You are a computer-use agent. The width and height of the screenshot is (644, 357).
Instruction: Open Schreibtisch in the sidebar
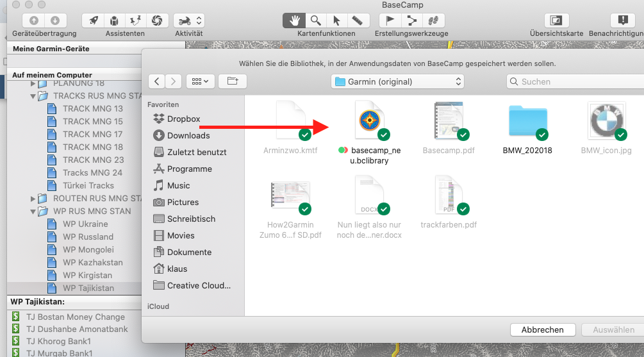[x=184, y=219]
